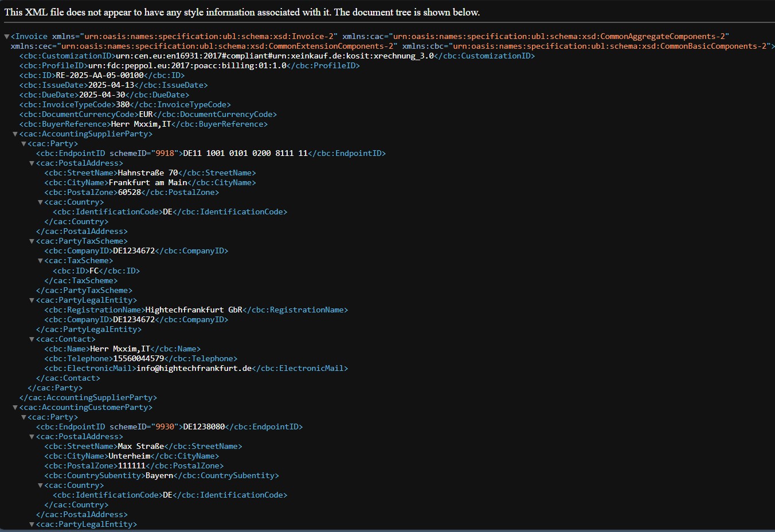The height and width of the screenshot is (532, 775).
Task: Collapse the PostalAddress containing Max Straße
Action: pyautogui.click(x=32, y=437)
